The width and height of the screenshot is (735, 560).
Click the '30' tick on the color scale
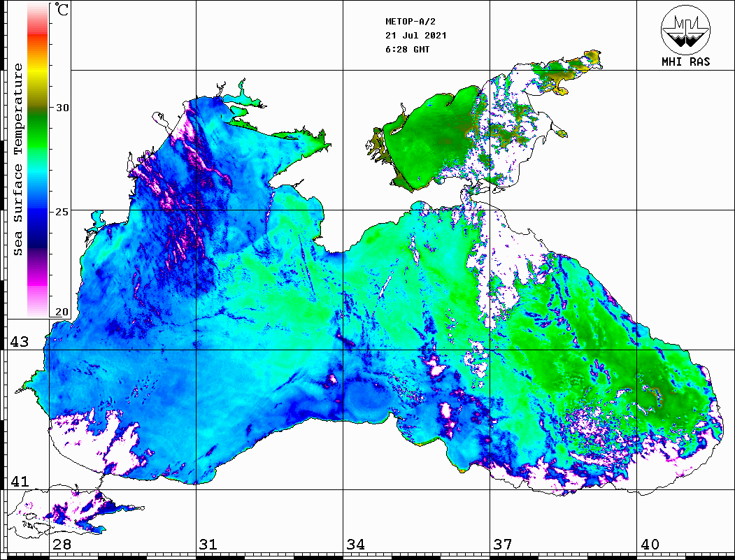[x=62, y=108]
